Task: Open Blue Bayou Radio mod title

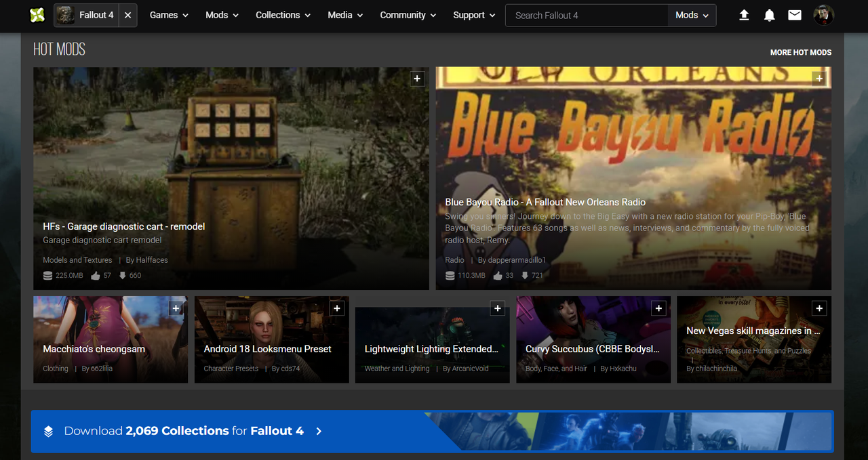Action: 545,202
